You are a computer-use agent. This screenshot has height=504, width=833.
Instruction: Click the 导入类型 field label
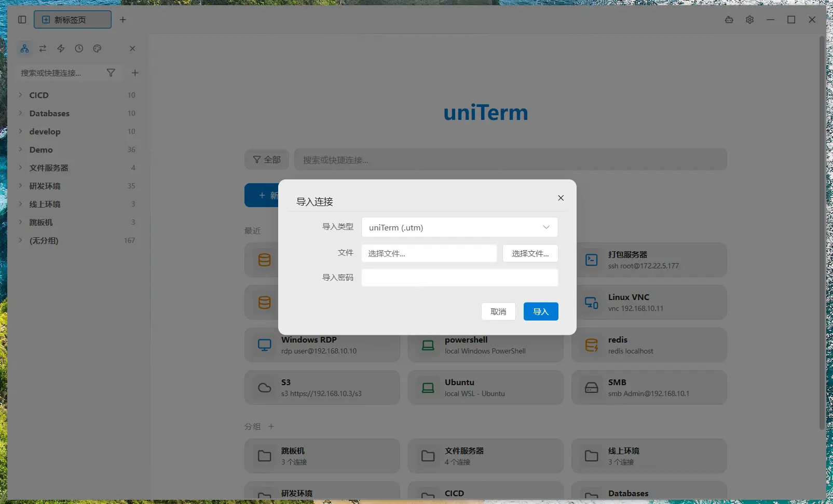pos(338,227)
